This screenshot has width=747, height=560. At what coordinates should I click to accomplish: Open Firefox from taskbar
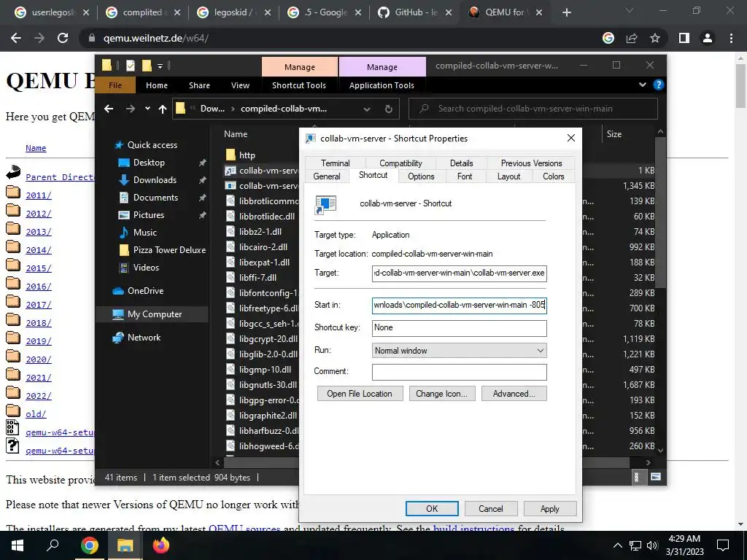(x=161, y=545)
